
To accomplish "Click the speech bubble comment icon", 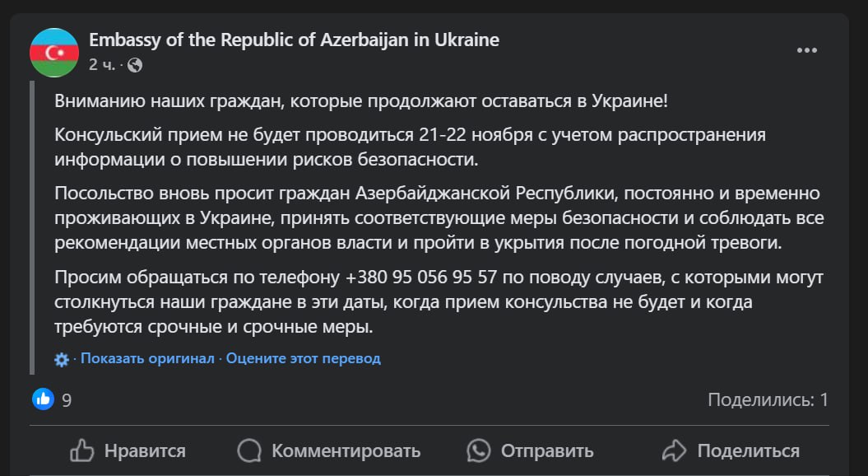I will point(249,450).
